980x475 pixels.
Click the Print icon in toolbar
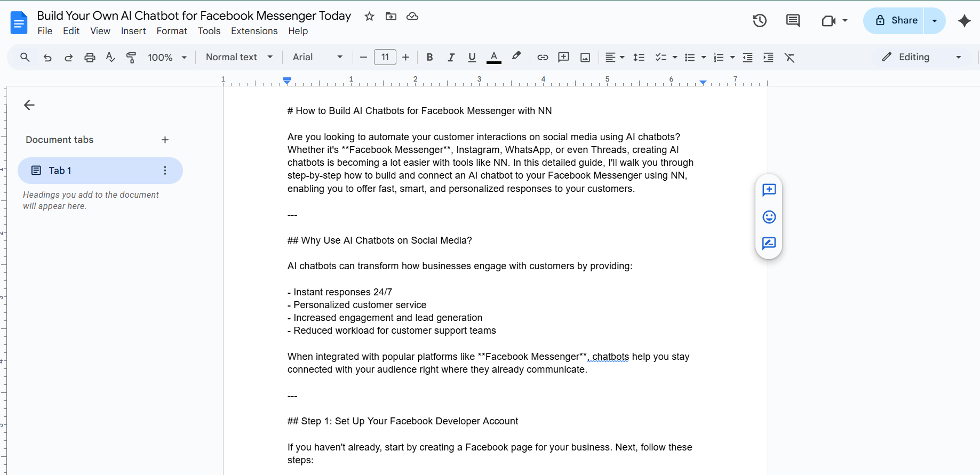coord(90,58)
